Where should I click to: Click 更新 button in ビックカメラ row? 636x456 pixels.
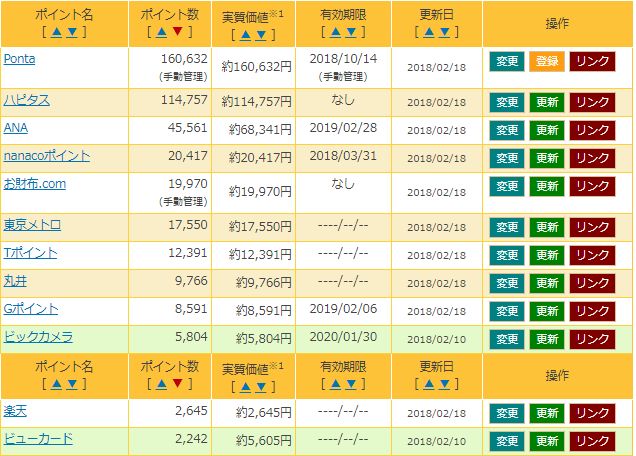click(547, 339)
